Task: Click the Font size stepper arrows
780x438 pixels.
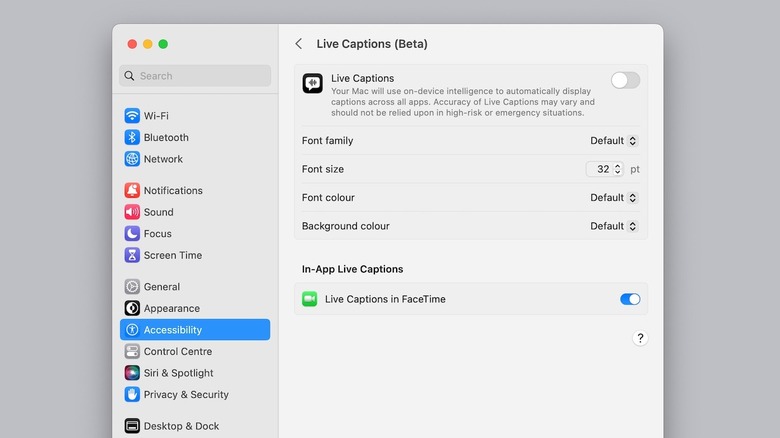Action: tap(618, 170)
